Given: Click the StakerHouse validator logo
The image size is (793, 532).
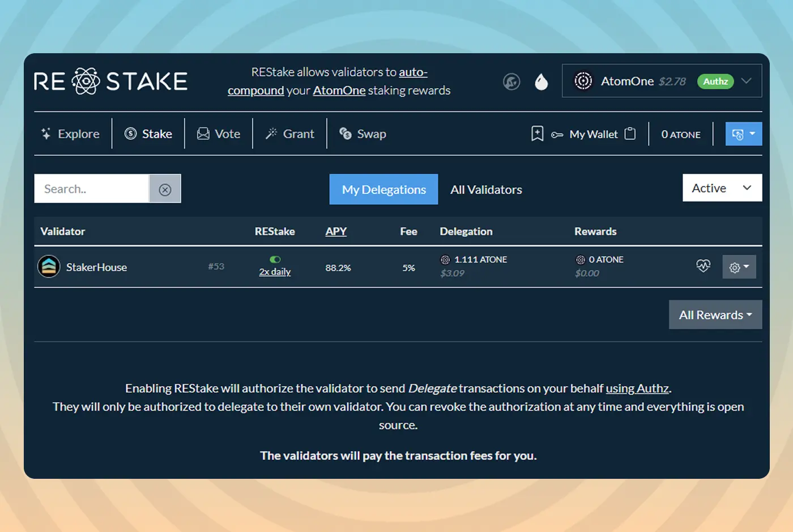Looking at the screenshot, I should point(49,267).
